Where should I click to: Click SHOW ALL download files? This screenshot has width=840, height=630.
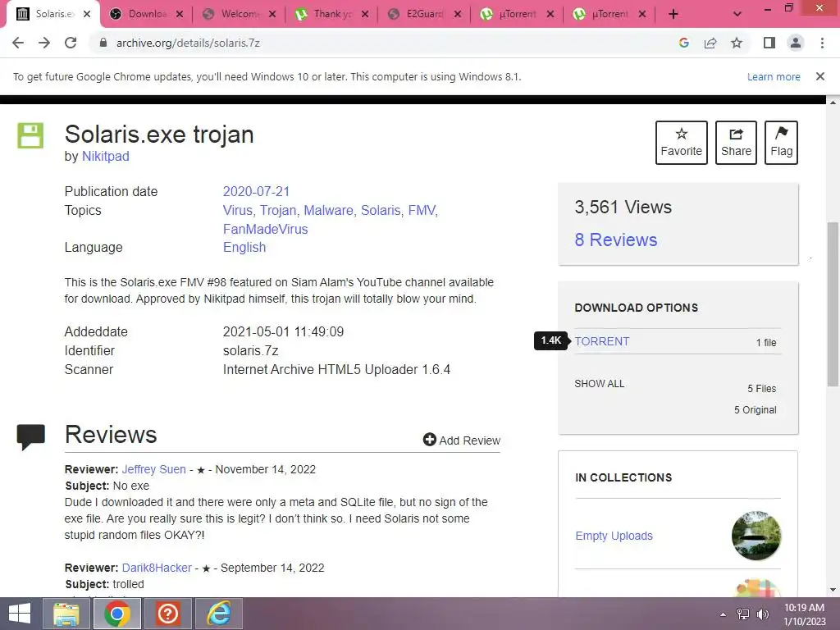[599, 384]
